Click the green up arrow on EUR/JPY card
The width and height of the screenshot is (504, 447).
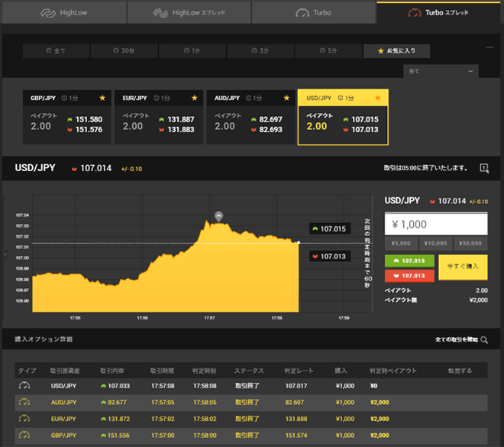162,120
